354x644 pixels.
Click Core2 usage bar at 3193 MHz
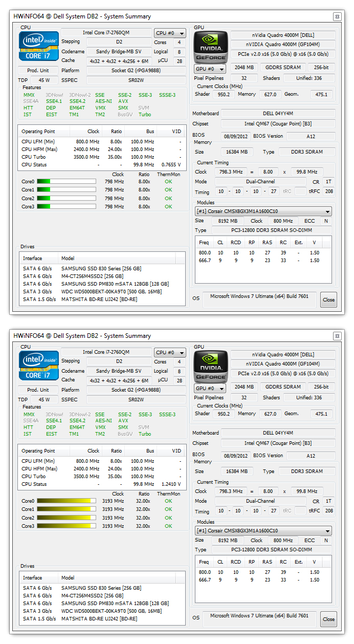(66, 518)
